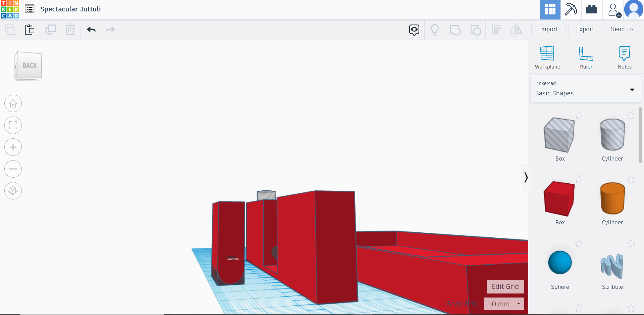644x315 pixels.
Task: Select the Copy tool in the toolbar
Action: [x=50, y=30]
